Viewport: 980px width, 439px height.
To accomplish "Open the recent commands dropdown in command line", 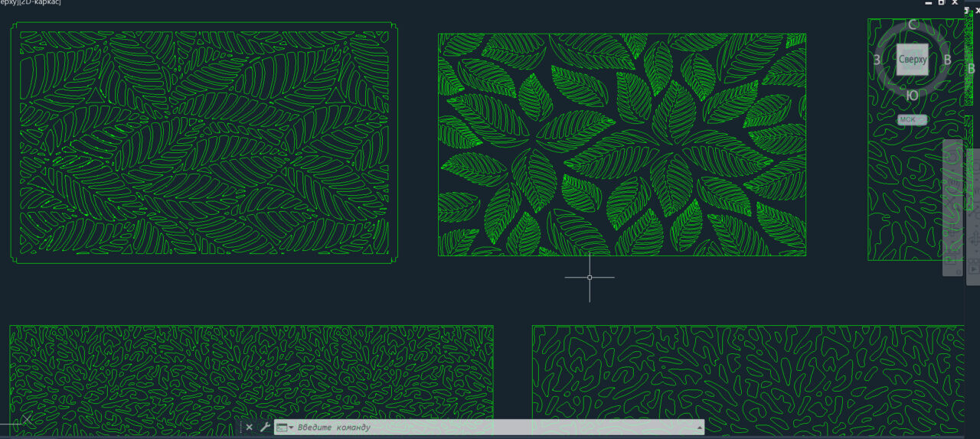I will (285, 428).
